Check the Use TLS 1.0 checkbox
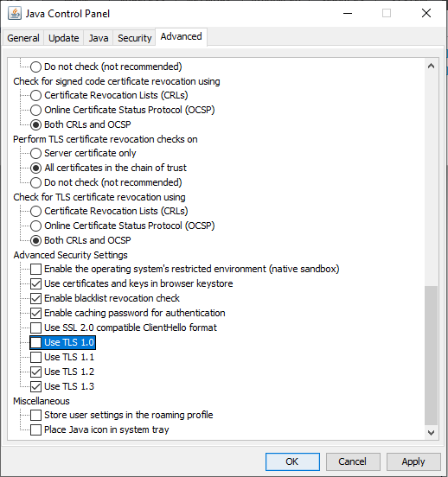Screen dimensions: 448x477 [x=35, y=342]
